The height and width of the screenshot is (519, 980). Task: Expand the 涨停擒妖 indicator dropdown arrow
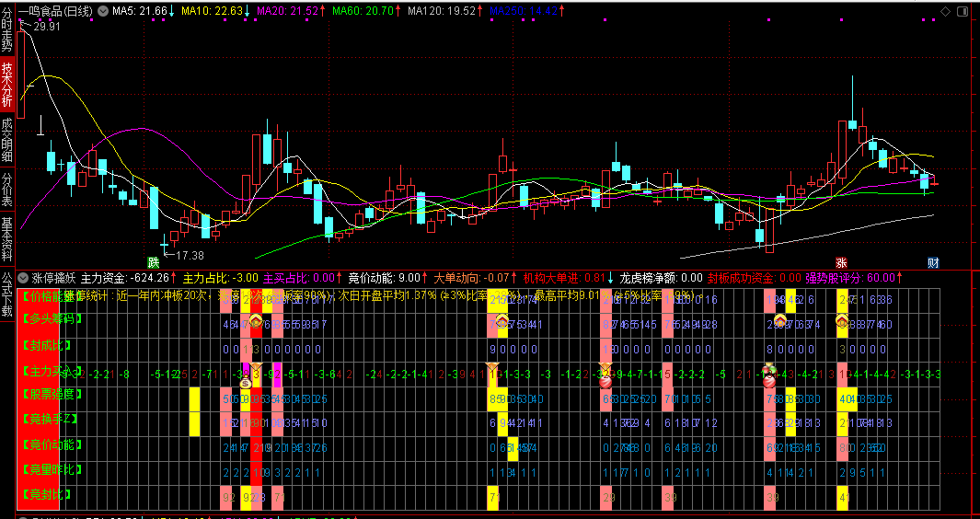pos(24,277)
